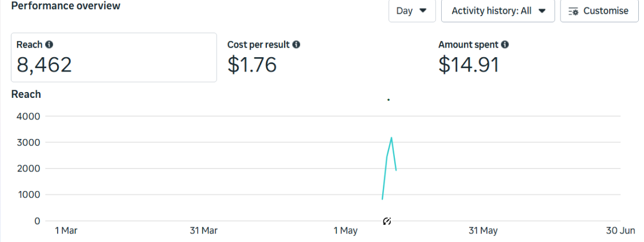The image size is (644, 242).
Task: Click the Cost per result info icon
Action: coord(297,45)
